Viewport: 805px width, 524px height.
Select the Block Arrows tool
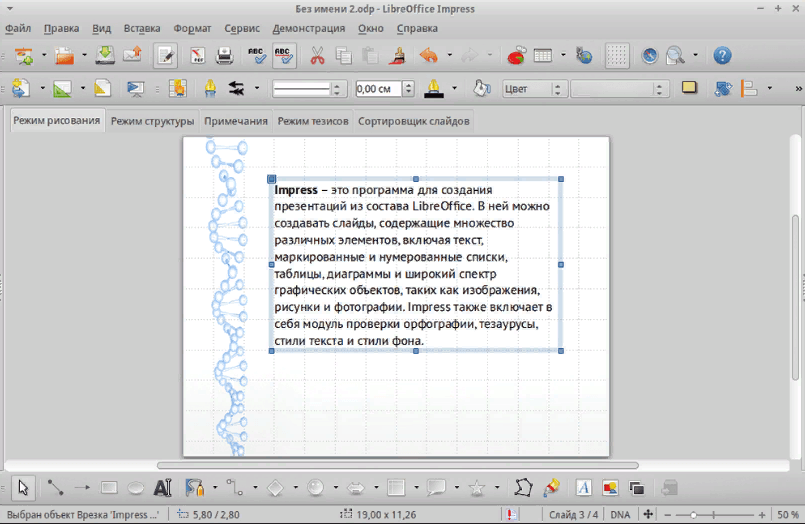pyautogui.click(x=356, y=488)
